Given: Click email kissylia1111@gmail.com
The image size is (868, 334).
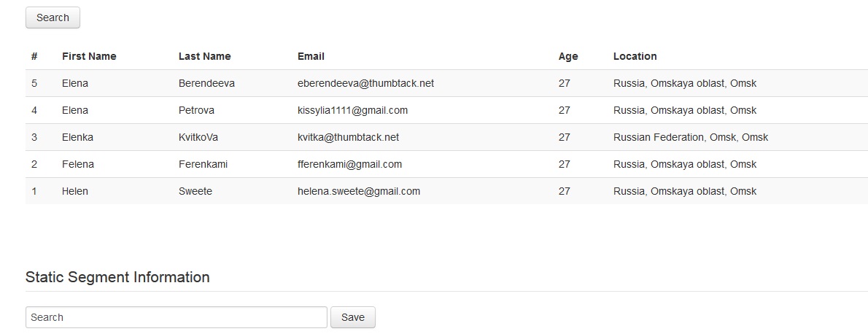Looking at the screenshot, I should tap(352, 110).
